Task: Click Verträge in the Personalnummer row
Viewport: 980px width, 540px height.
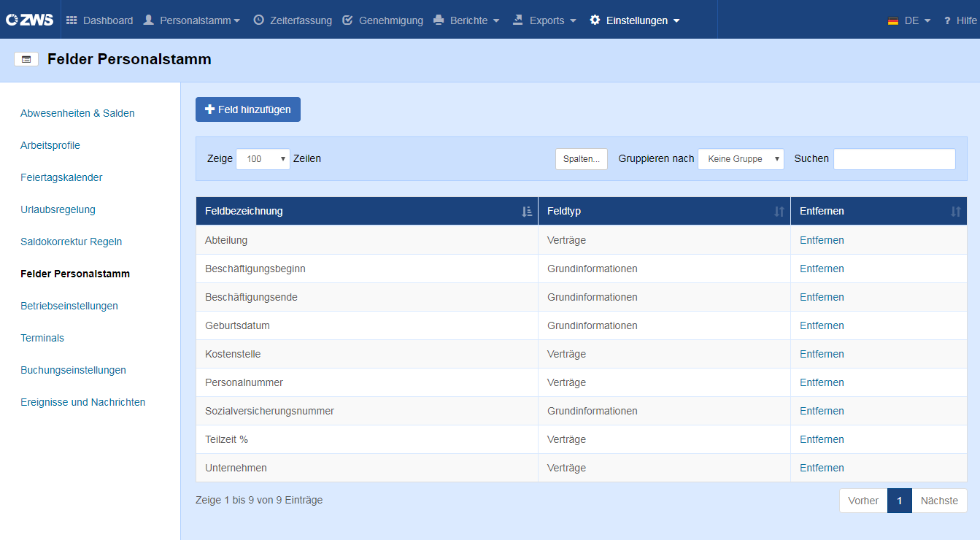Action: [x=566, y=382]
